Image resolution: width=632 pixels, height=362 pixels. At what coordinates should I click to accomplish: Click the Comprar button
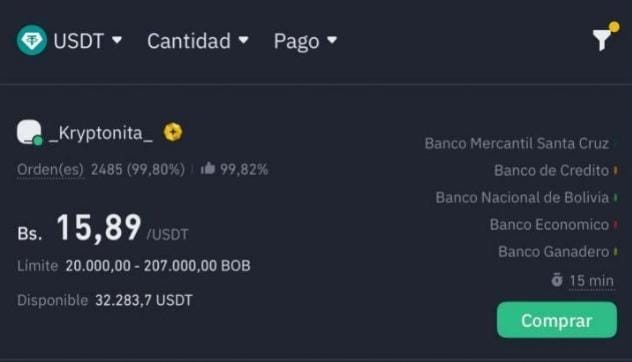click(x=557, y=320)
